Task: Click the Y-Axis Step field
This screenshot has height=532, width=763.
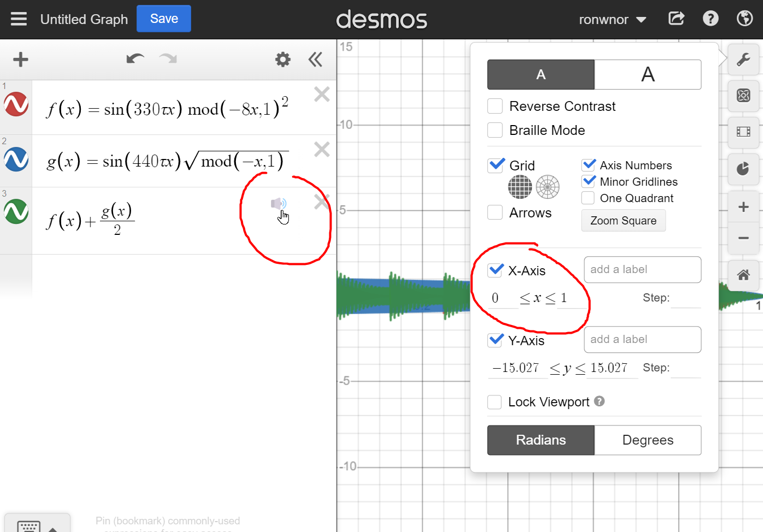Action: coord(686,369)
